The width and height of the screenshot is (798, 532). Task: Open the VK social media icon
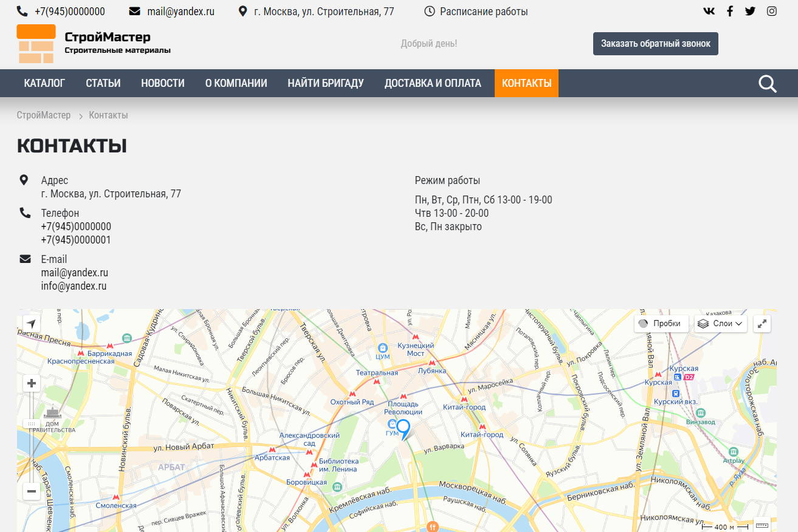point(709,11)
